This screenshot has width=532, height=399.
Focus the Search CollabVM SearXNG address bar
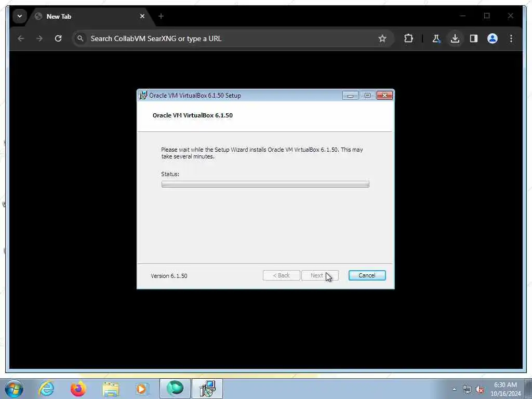(x=233, y=38)
